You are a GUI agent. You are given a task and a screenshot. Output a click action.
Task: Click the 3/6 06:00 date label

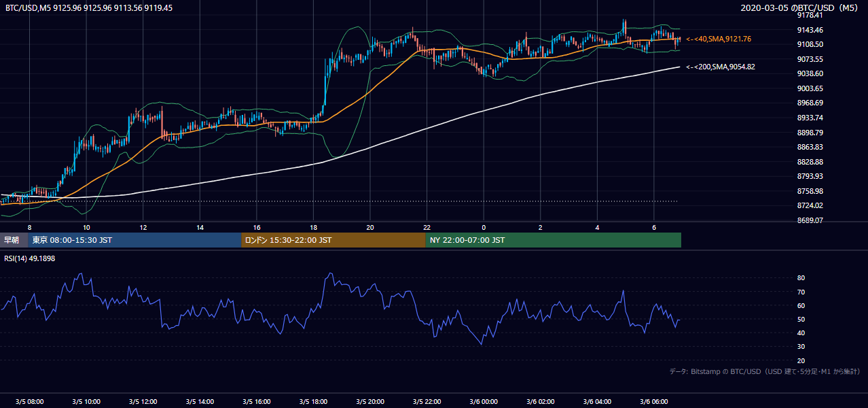pyautogui.click(x=653, y=402)
